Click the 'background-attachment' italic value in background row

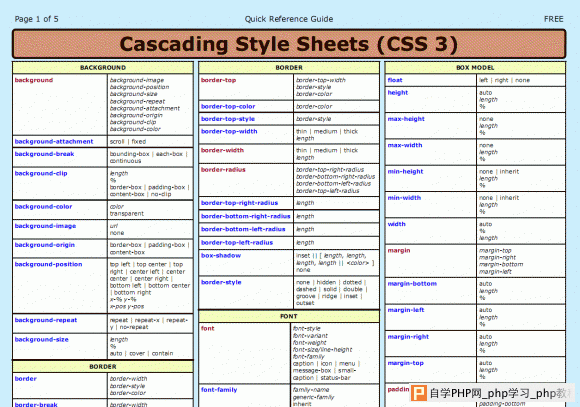point(145,108)
